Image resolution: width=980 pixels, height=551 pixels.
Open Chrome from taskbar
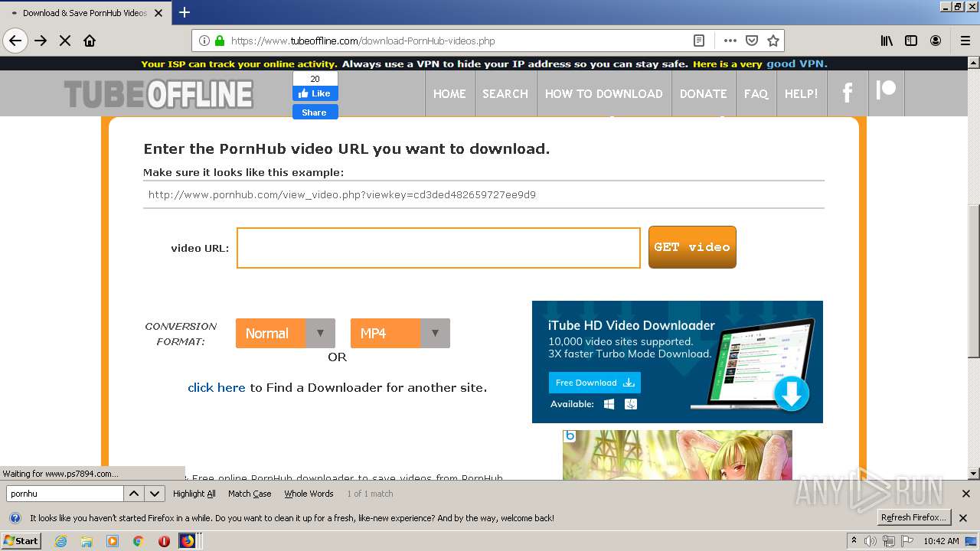click(x=138, y=541)
